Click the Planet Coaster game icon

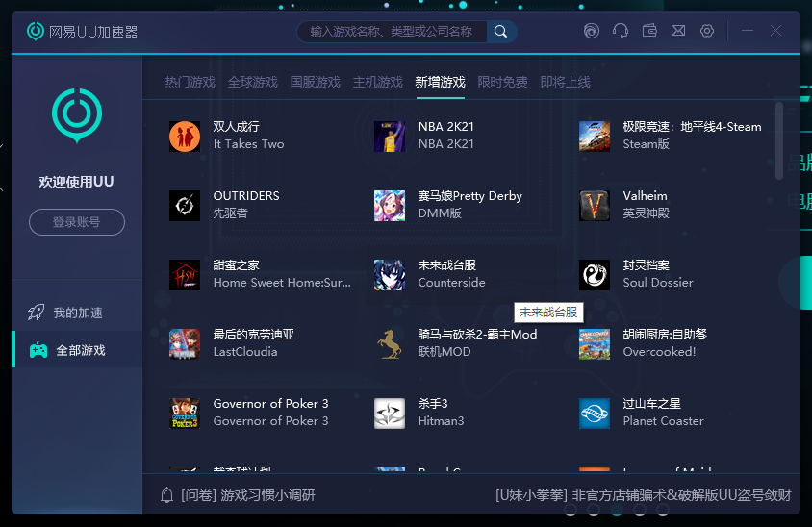click(594, 414)
